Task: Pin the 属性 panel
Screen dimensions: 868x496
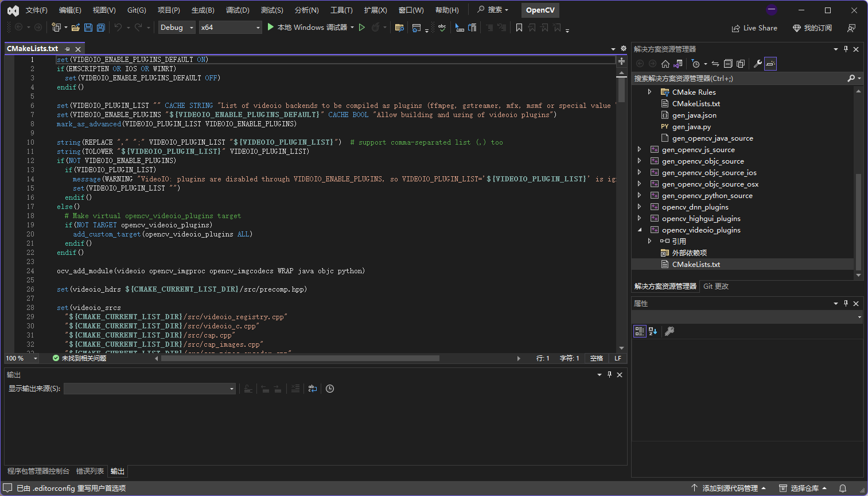Action: (846, 303)
